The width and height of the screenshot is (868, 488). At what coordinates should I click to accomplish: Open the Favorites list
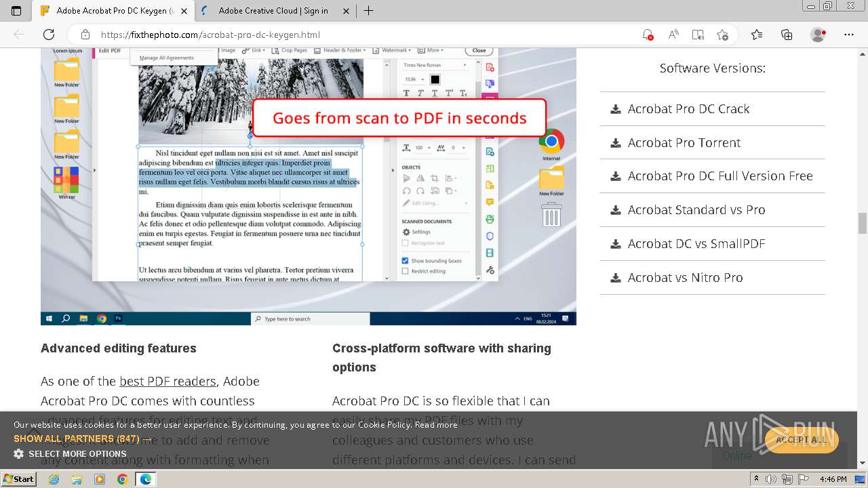click(x=757, y=35)
